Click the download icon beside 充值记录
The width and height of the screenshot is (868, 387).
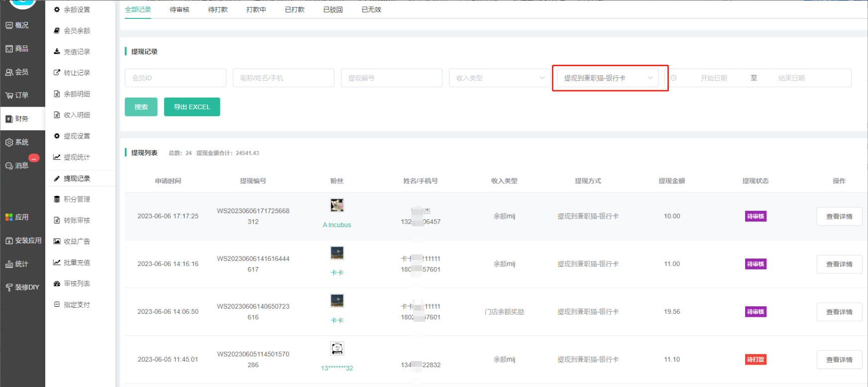pos(57,52)
